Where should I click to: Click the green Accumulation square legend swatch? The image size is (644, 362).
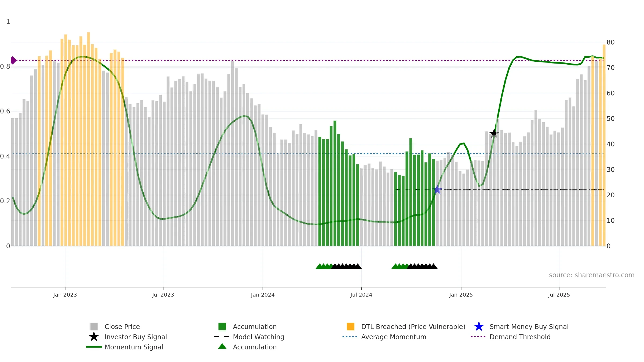point(222,327)
